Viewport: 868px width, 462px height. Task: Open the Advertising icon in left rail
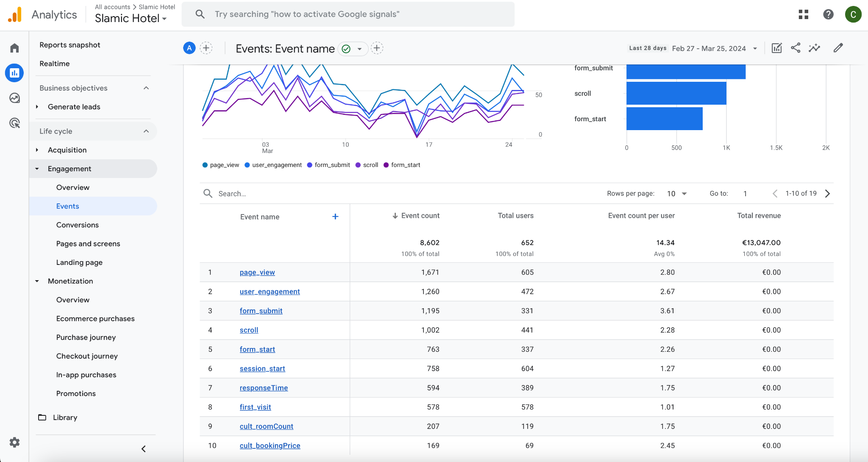(14, 123)
